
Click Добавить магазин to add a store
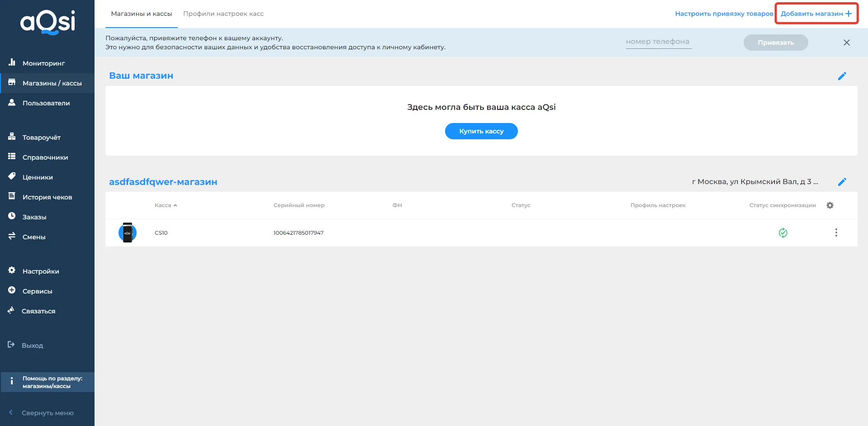(816, 14)
